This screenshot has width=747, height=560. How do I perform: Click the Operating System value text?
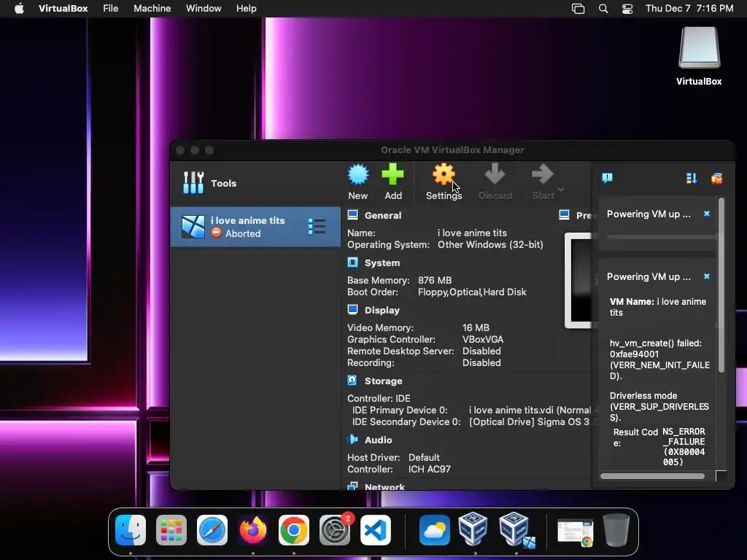[490, 244]
